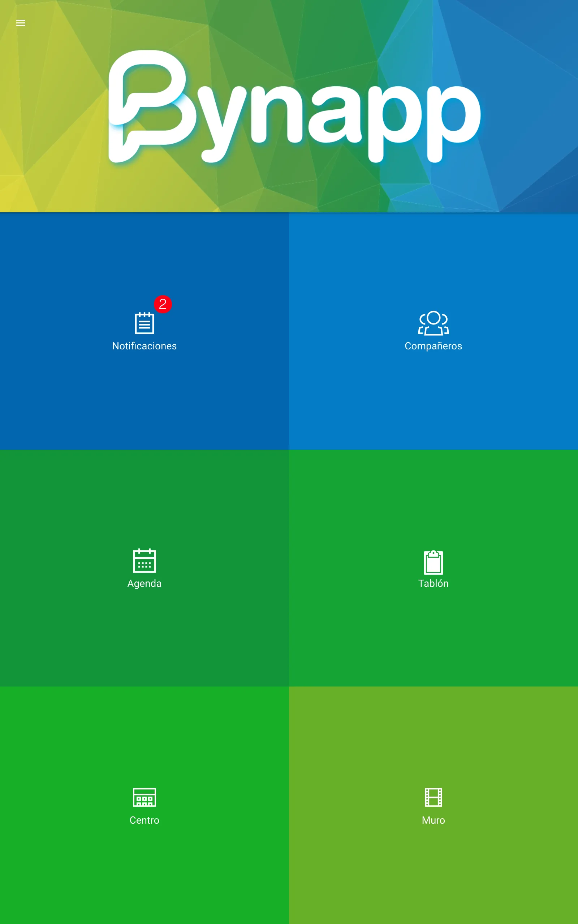Click the Bynapp logo banner

pos(294,106)
